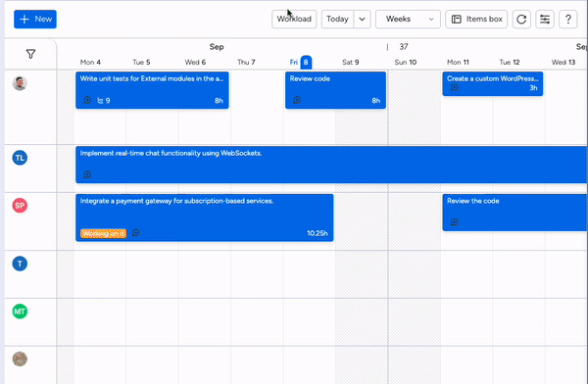
Task: Click comment icon on WebSockets chat task
Action: tap(87, 174)
